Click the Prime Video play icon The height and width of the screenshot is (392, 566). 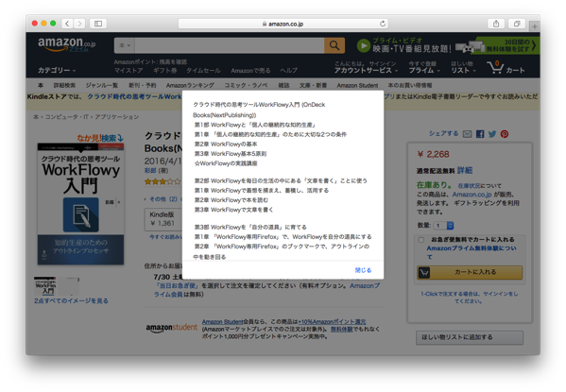tap(364, 46)
